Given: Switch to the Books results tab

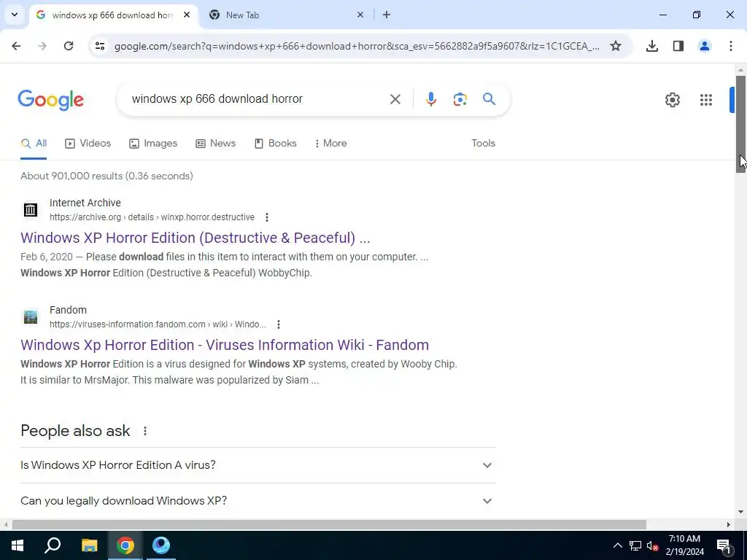Looking at the screenshot, I should [276, 144].
